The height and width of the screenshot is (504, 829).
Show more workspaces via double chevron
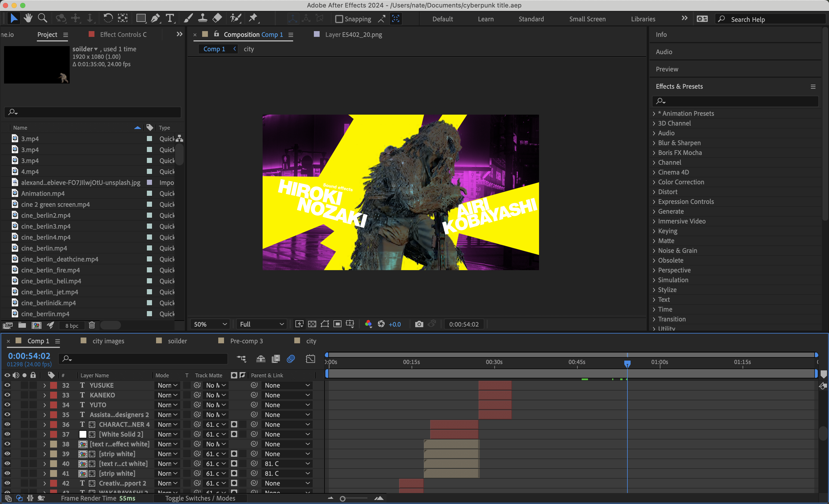684,18
